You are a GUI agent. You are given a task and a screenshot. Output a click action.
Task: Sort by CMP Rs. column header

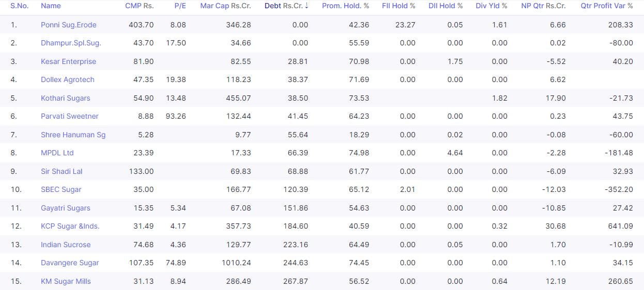click(x=139, y=6)
